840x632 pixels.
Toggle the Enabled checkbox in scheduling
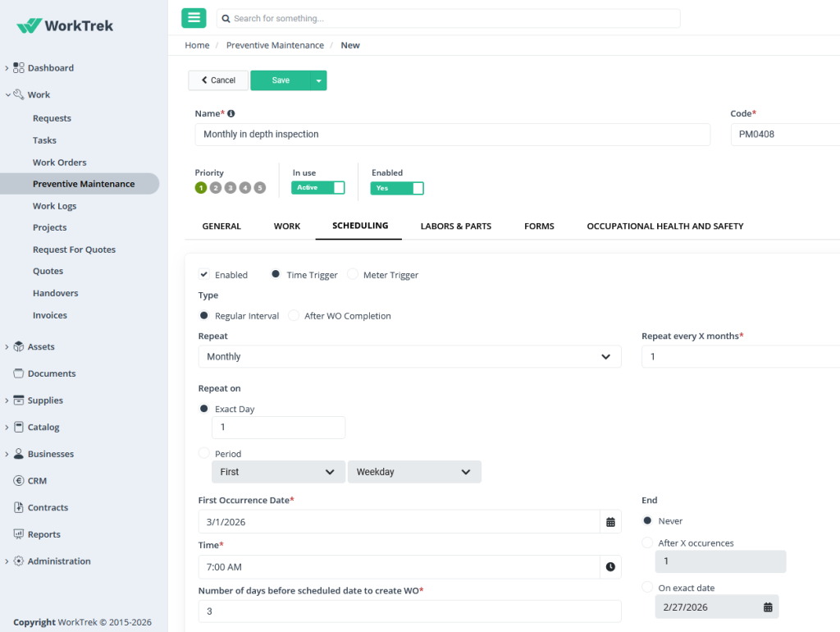[204, 274]
